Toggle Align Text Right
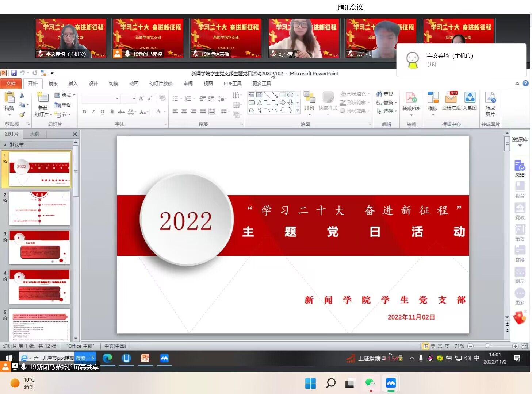 pyautogui.click(x=193, y=112)
